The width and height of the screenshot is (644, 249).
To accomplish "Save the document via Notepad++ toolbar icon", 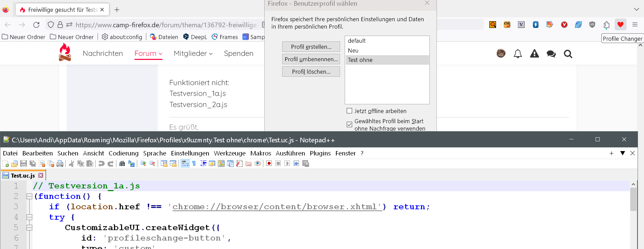I will tap(24, 164).
